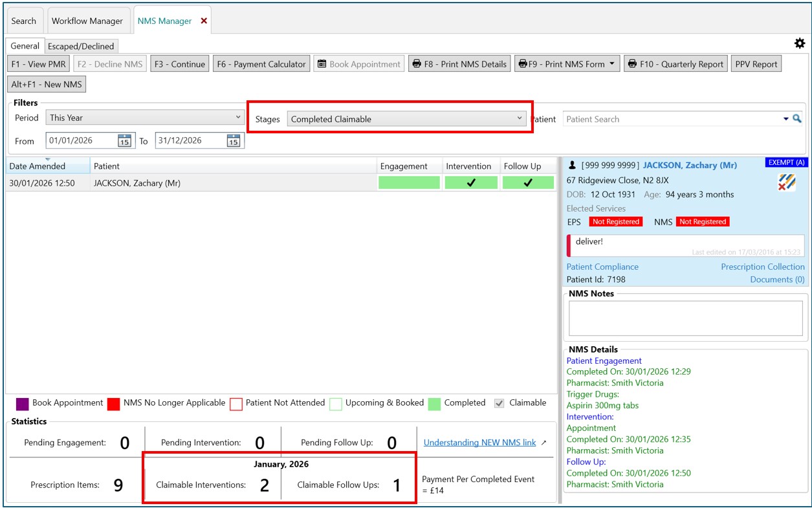The image size is (812, 508).
Task: Click the F8 Print NMS Details button
Action: pos(459,64)
